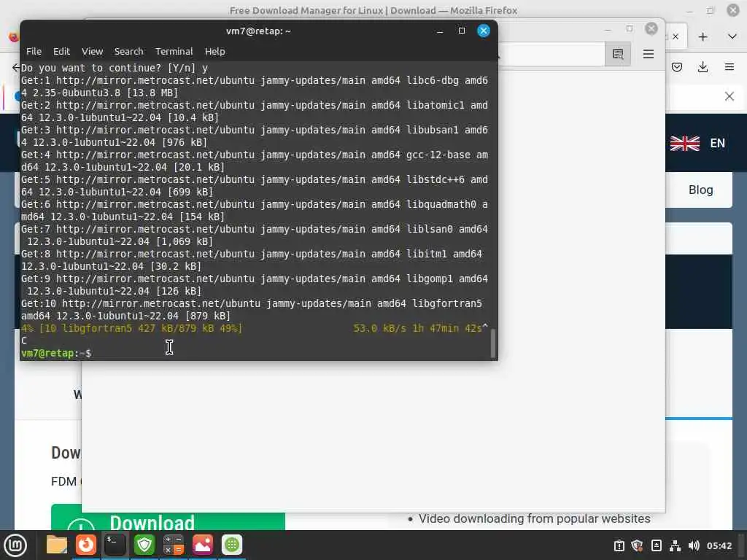The height and width of the screenshot is (560, 747).
Task: Go back using Firefox back arrow
Action: (16, 67)
